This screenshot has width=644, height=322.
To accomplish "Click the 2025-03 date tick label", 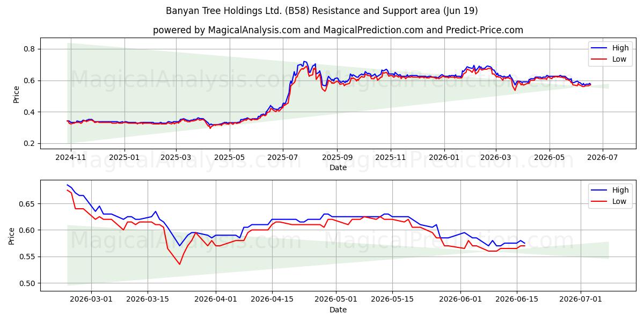I will coord(176,158).
